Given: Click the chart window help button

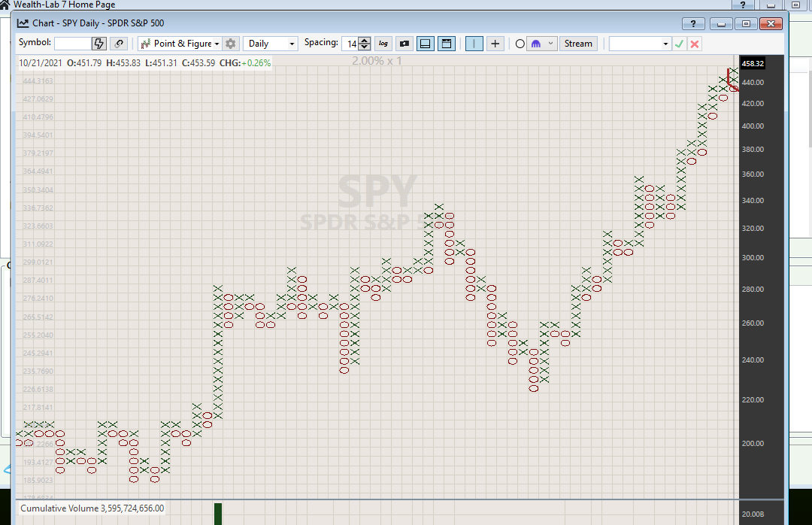Looking at the screenshot, I should point(693,23).
